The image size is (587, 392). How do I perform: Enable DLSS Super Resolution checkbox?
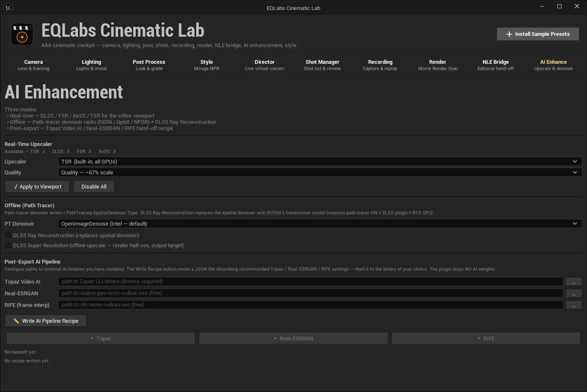[x=8, y=246]
